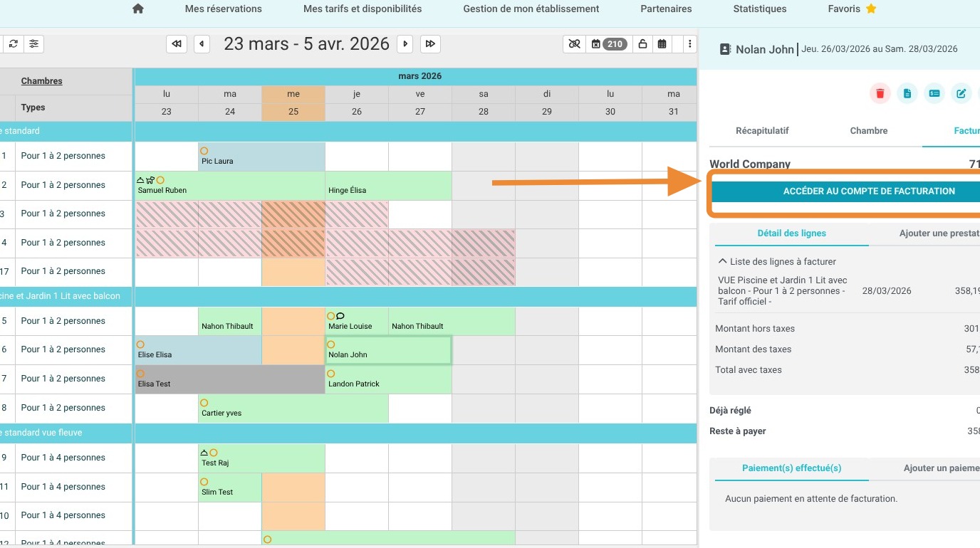Select the 'Détail des lignes' tab

(791, 233)
